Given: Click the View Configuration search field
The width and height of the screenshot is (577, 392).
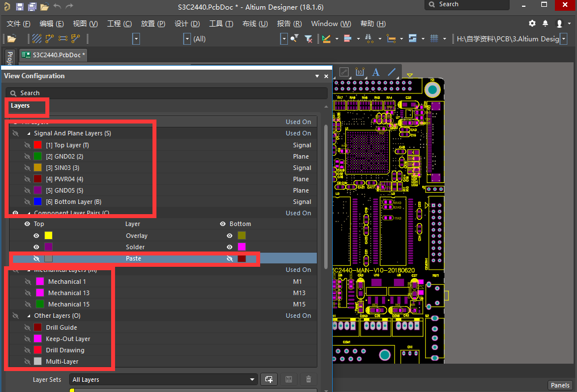Looking at the screenshot, I should coord(167,93).
